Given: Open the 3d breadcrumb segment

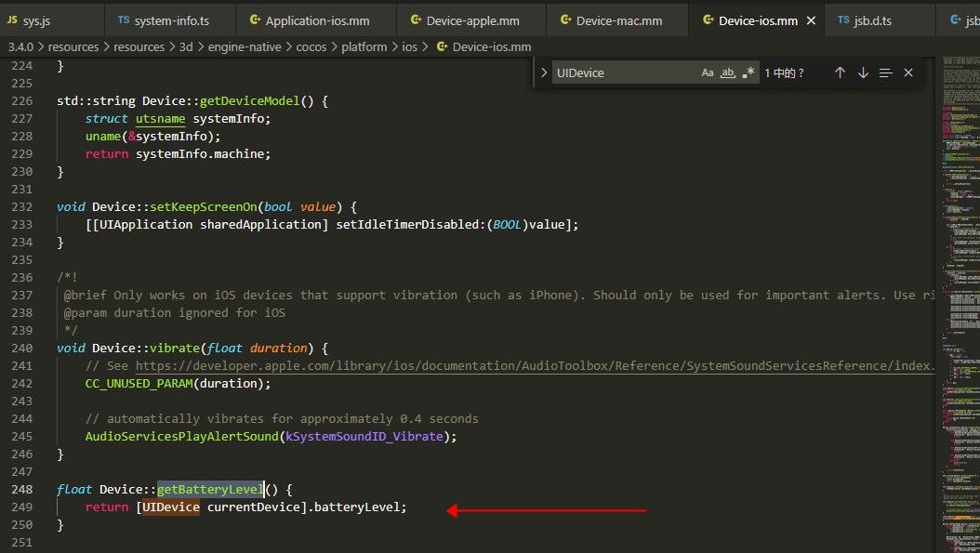Looking at the screenshot, I should coord(186,46).
